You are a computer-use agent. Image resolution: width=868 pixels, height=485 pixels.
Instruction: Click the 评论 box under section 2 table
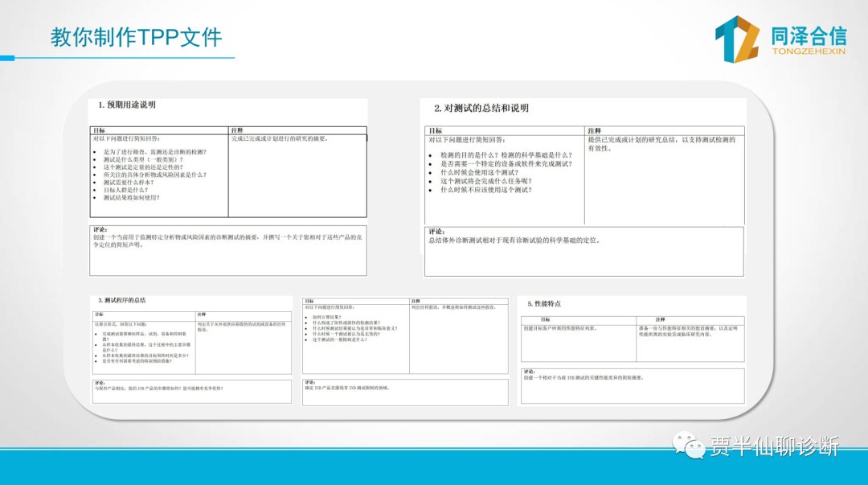coord(584,251)
